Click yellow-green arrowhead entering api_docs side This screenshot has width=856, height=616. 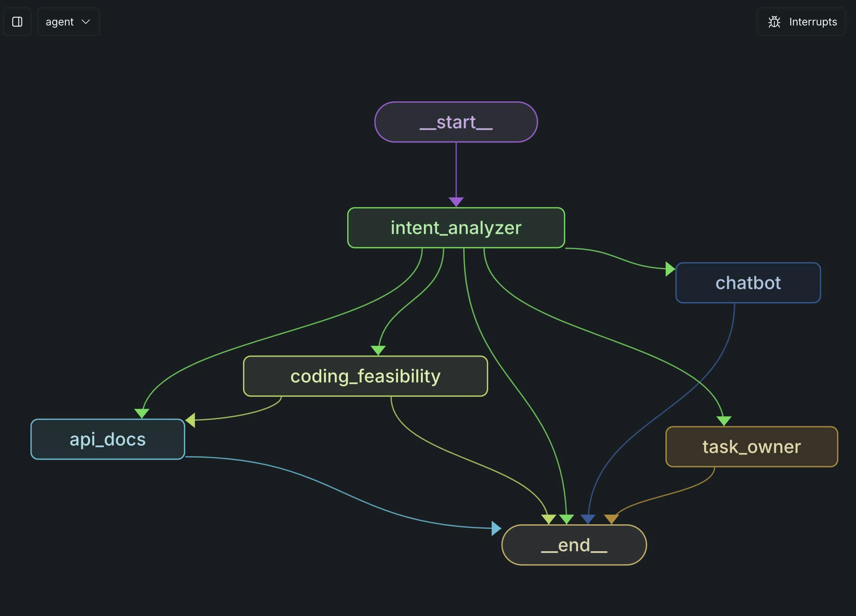coord(191,420)
